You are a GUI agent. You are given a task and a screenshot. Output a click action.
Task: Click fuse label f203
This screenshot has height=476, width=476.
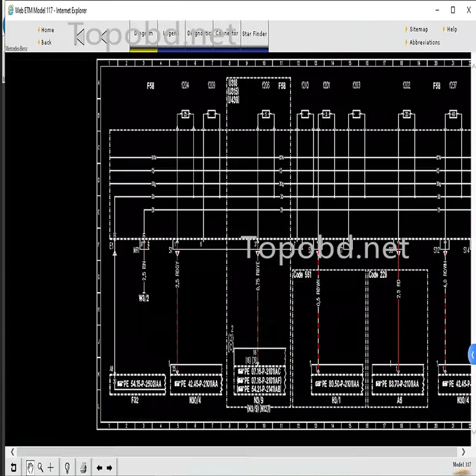(356, 85)
